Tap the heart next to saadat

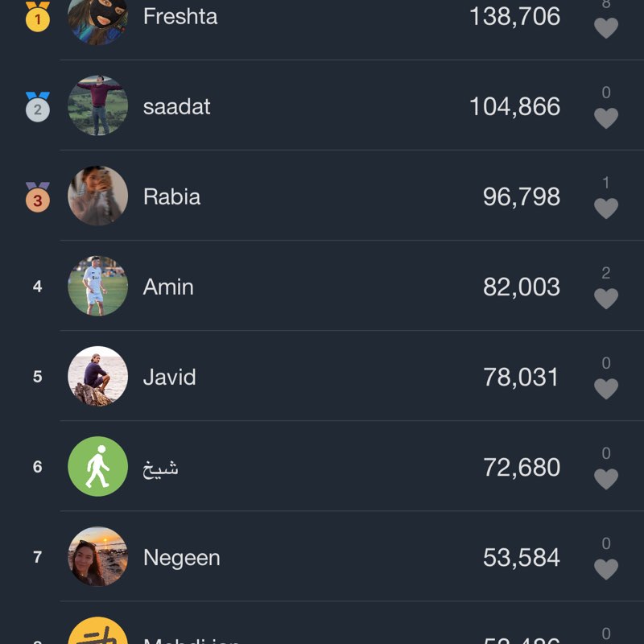[x=605, y=118]
